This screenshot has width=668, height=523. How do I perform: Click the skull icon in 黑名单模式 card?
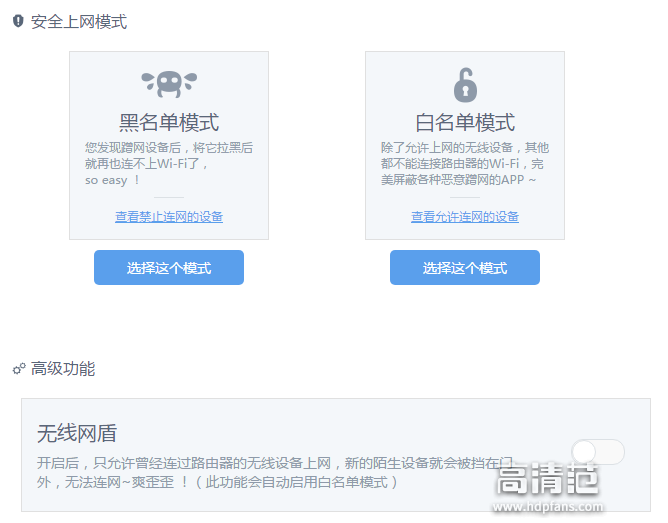click(x=169, y=83)
